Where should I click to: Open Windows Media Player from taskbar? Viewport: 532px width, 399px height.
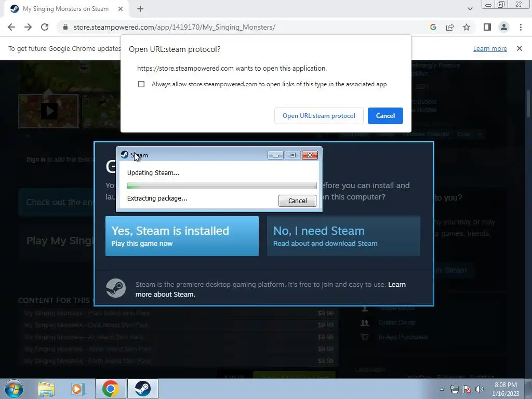(77, 389)
